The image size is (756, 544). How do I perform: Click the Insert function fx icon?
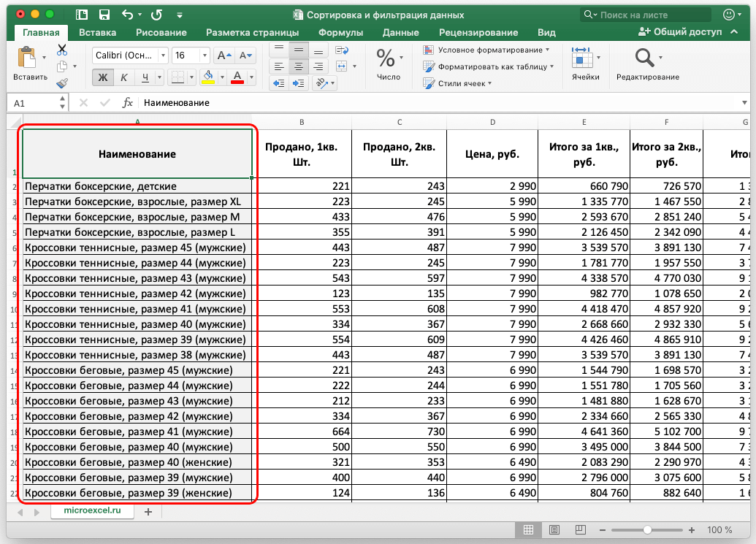tap(127, 103)
